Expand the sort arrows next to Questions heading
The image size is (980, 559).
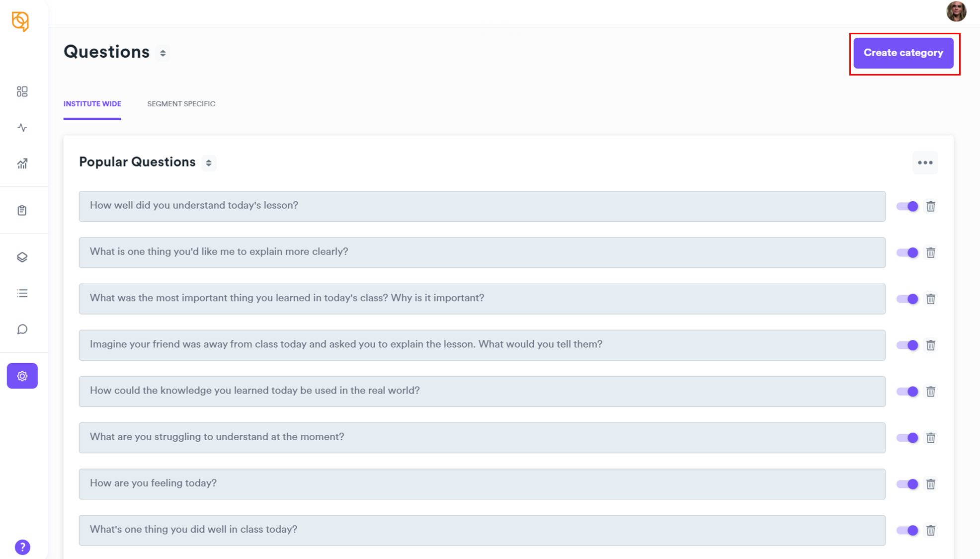(163, 53)
